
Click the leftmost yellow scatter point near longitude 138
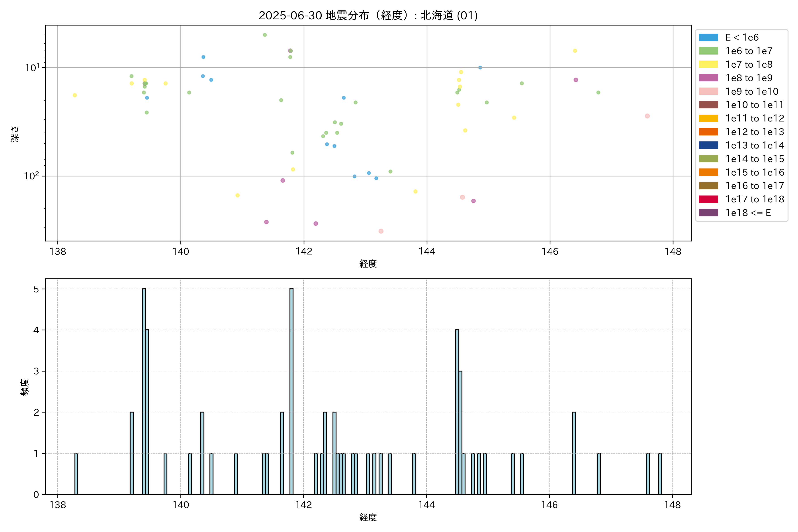[75, 95]
